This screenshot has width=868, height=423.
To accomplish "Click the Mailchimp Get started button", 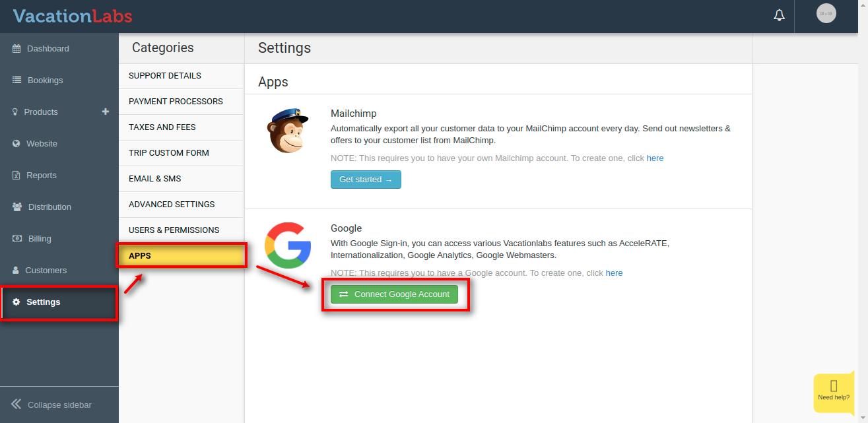I will pos(366,179).
